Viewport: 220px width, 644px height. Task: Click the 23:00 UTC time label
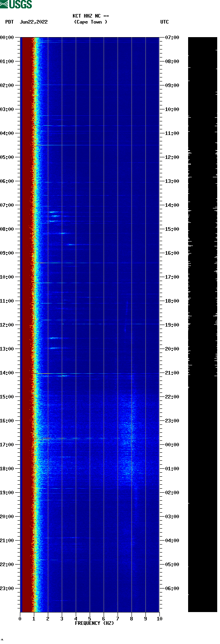[172, 421]
